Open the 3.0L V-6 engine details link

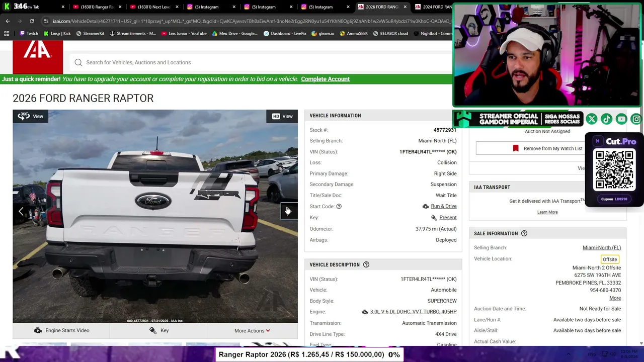pos(413,312)
